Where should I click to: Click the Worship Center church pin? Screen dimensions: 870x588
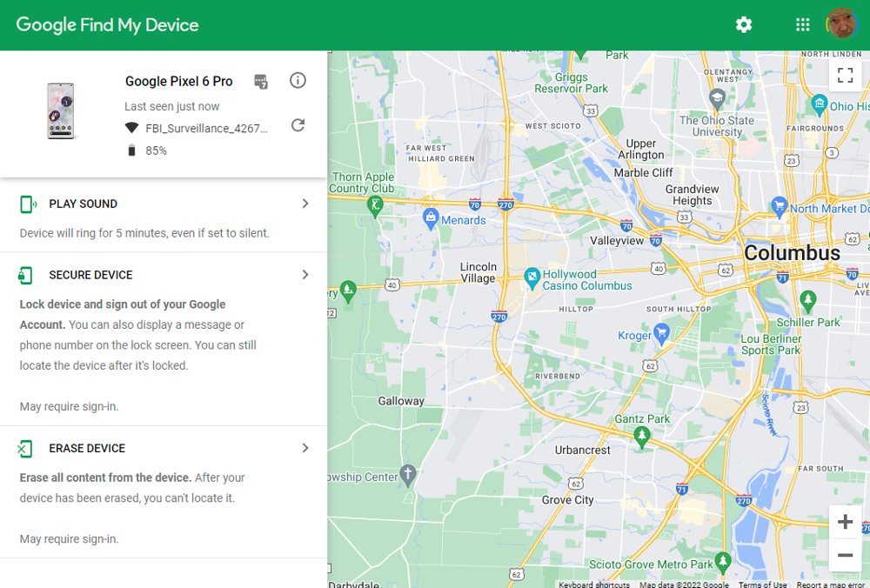[408, 476]
